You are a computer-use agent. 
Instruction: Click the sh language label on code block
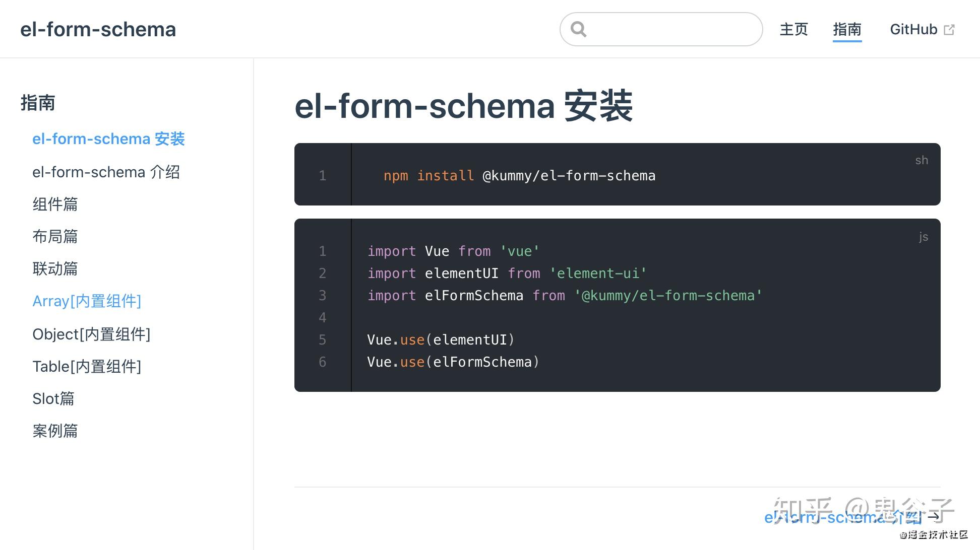click(922, 160)
